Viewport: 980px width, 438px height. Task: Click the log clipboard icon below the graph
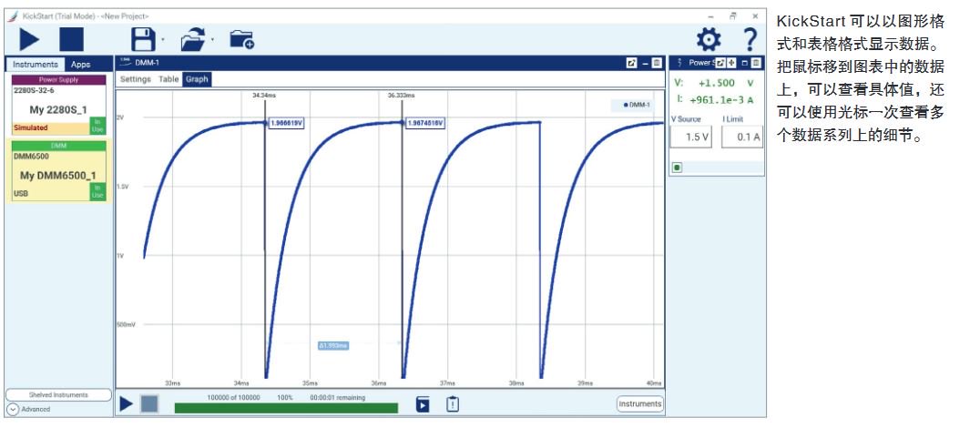point(452,404)
